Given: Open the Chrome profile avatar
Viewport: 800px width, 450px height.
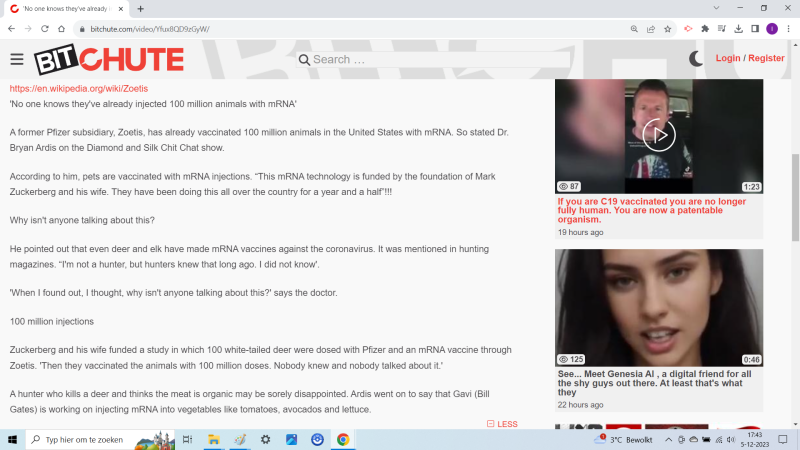Looking at the screenshot, I should click(x=772, y=29).
